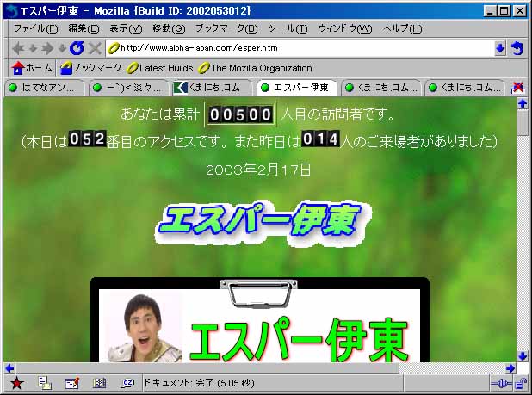
Task: Click the security padlock icon
Action: point(520,383)
